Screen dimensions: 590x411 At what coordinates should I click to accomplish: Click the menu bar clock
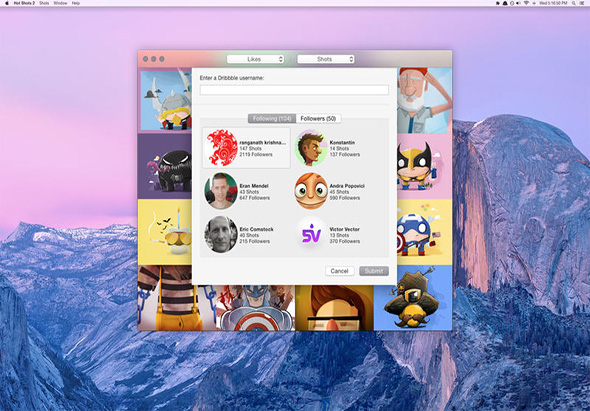point(553,3)
